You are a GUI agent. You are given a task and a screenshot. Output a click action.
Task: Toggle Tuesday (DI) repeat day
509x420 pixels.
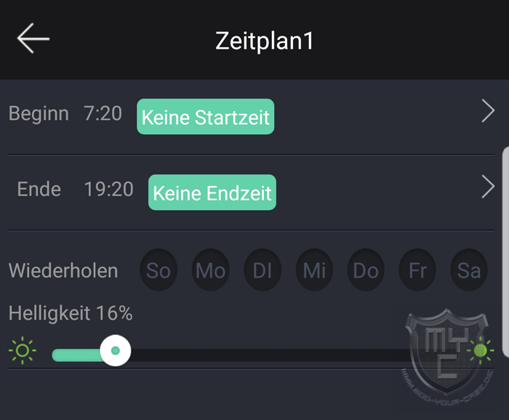point(262,270)
